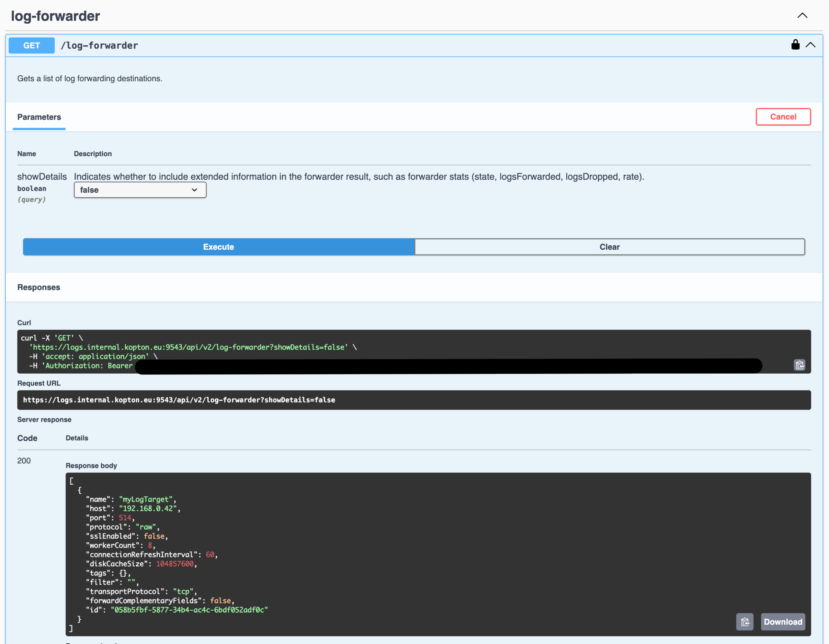This screenshot has width=829, height=644.
Task: Click the /log-forwarder endpoint path
Action: coord(99,46)
